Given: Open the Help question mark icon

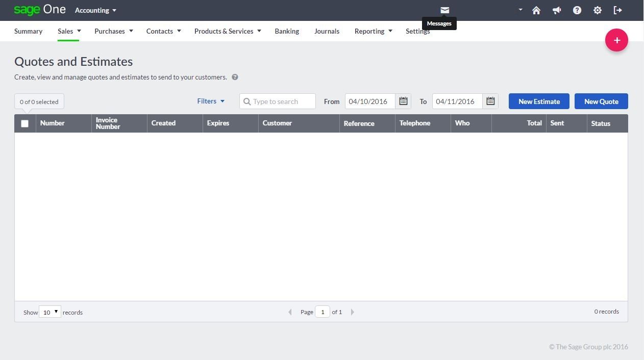Looking at the screenshot, I should point(577,10).
